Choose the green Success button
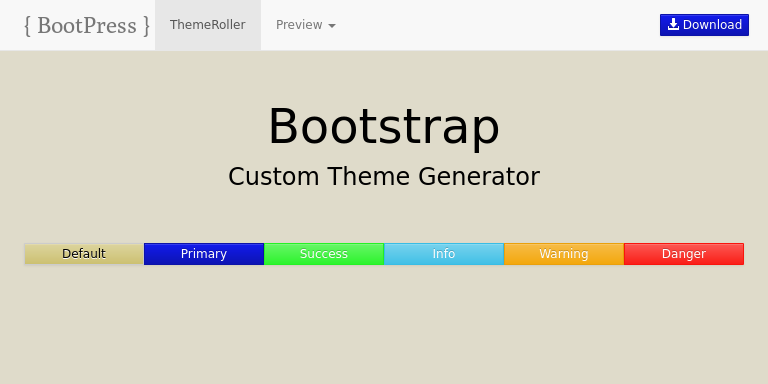Image resolution: width=768 pixels, height=384 pixels. tap(324, 254)
